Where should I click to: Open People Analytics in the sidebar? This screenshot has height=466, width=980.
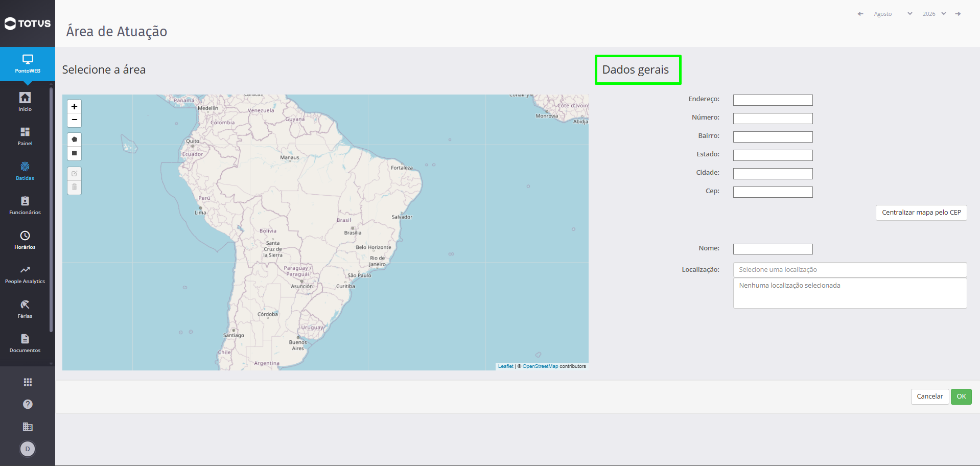25,274
